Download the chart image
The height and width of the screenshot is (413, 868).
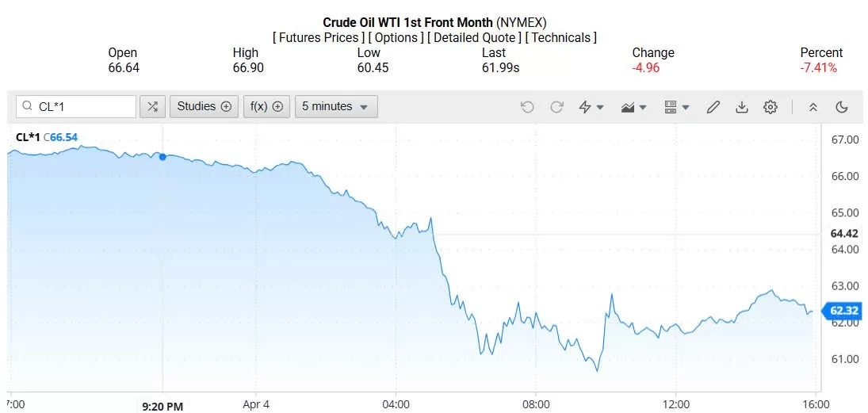coord(742,107)
